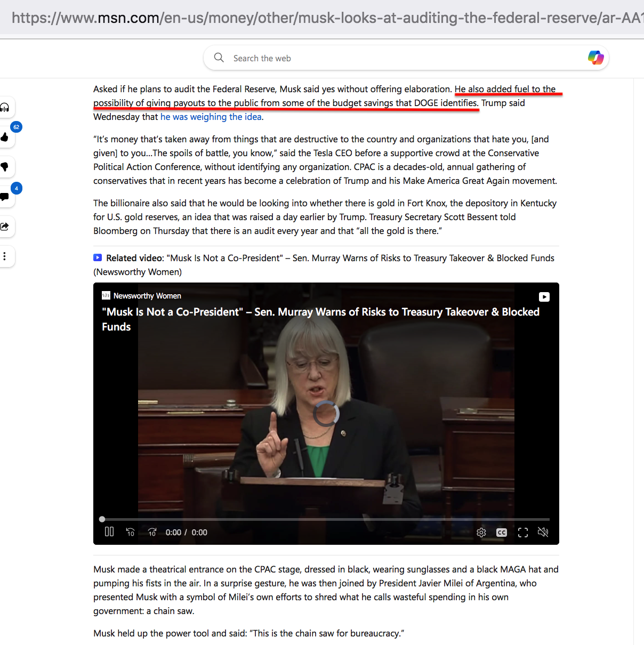The image size is (644, 645).
Task: Click the Newsworthy Women logo icon
Action: coord(106,295)
